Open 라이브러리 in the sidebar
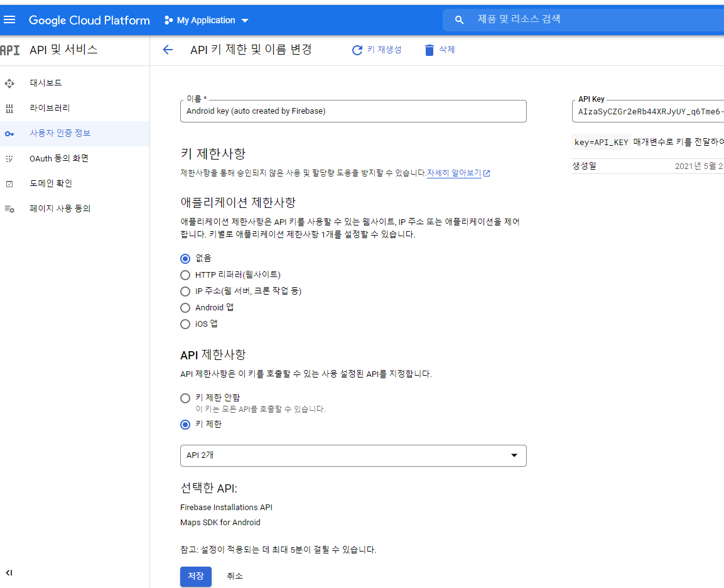Image resolution: width=724 pixels, height=588 pixels. click(x=50, y=108)
